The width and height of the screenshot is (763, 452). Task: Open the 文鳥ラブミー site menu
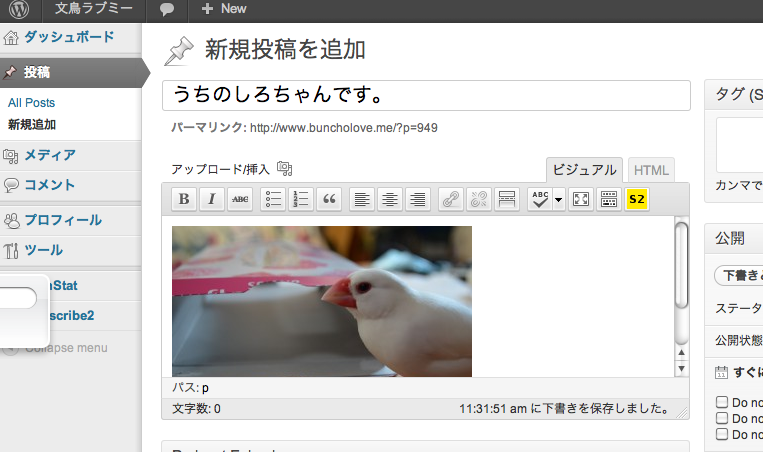[93, 8]
